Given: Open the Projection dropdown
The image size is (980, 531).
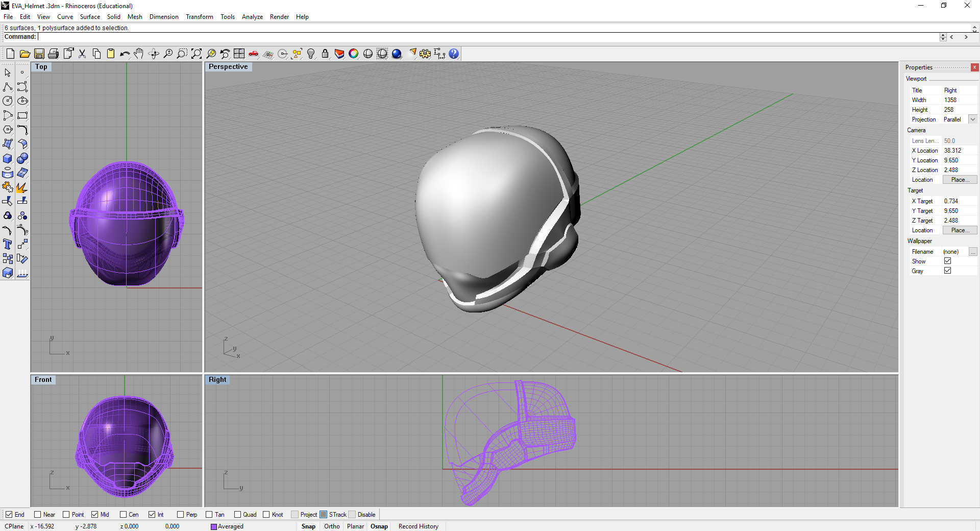Looking at the screenshot, I should pos(972,119).
